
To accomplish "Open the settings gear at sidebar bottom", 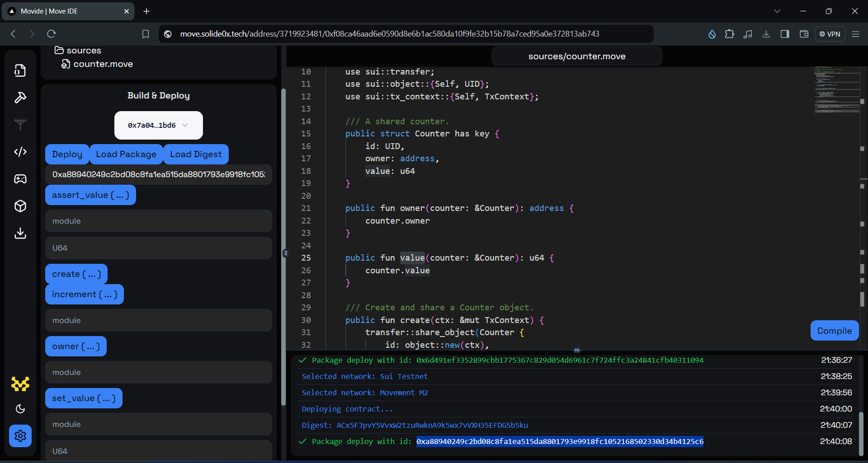I will coord(20,435).
